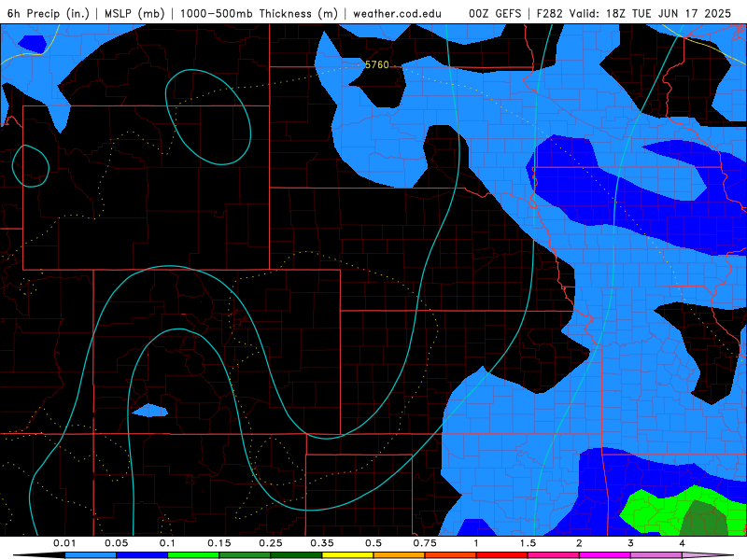Screen dimensions: 747x560
Task: Click the legend value 2
Action: [x=579, y=543]
